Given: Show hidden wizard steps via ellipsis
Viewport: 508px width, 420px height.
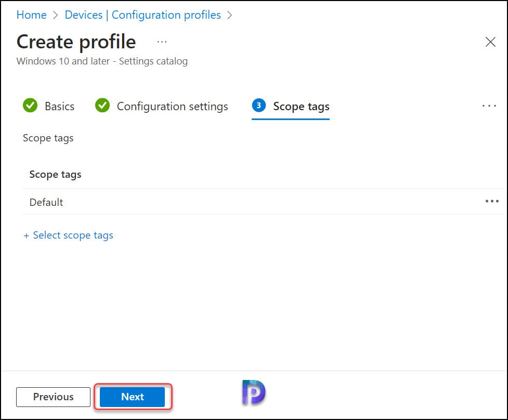Looking at the screenshot, I should click(489, 106).
